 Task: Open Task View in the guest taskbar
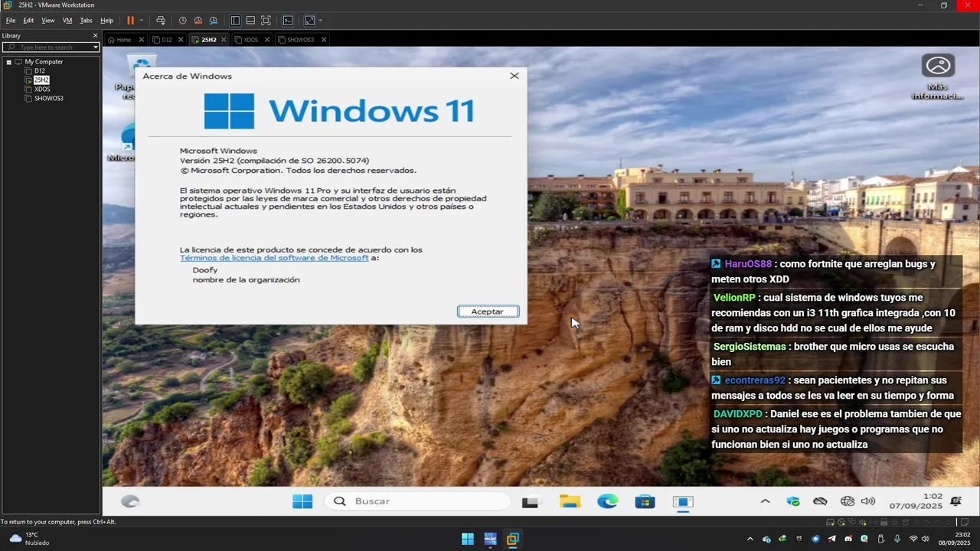(530, 502)
